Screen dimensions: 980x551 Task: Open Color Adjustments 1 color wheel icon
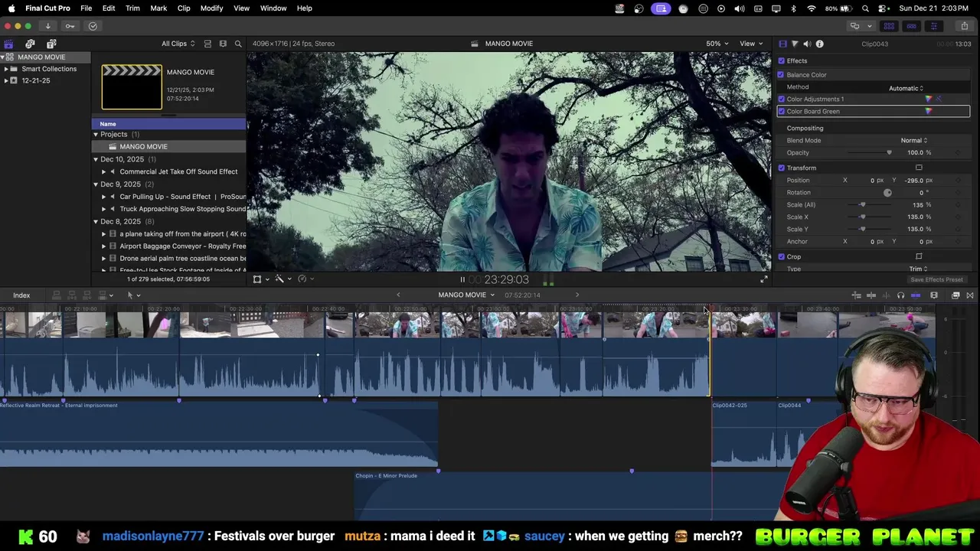click(929, 99)
